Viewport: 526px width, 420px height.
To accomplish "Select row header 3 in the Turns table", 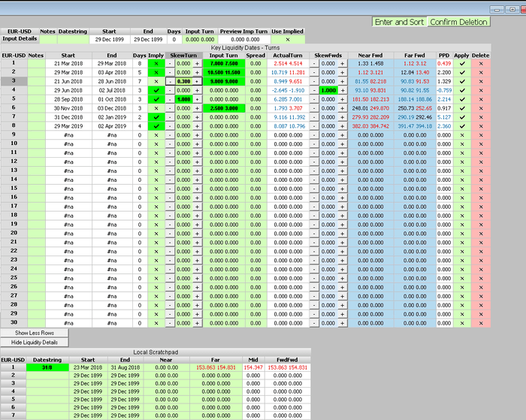I will click(13, 80).
